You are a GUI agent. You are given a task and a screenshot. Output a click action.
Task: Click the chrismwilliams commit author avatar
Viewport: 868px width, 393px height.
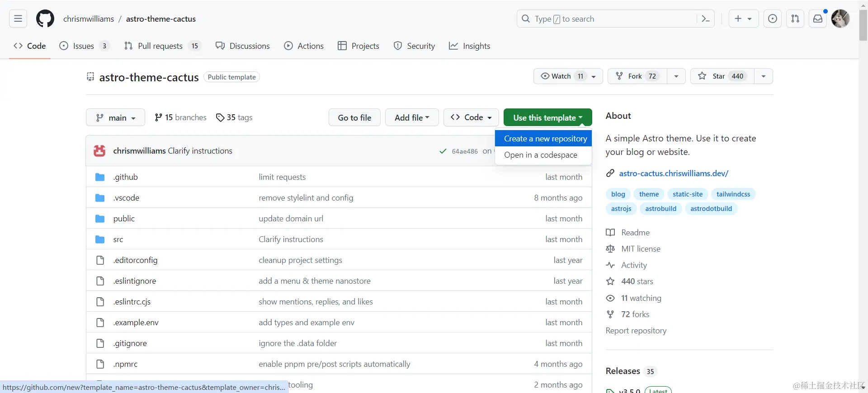tap(99, 151)
